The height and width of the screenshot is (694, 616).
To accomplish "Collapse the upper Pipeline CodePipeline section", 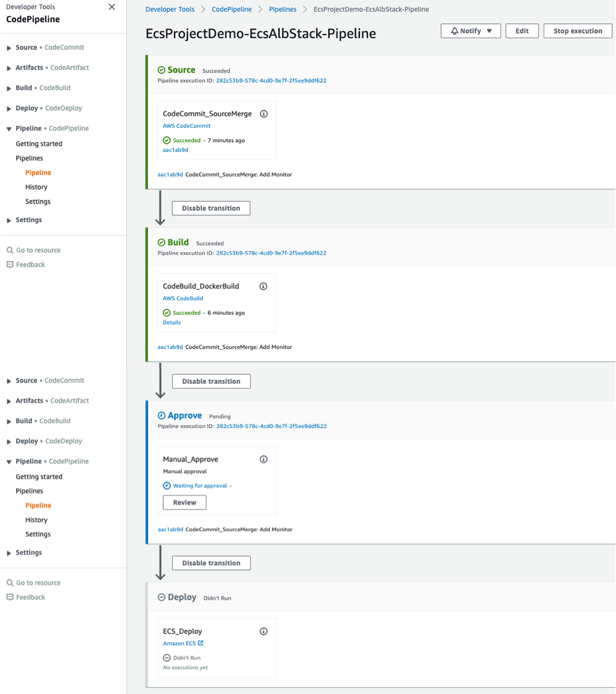I will point(9,129).
